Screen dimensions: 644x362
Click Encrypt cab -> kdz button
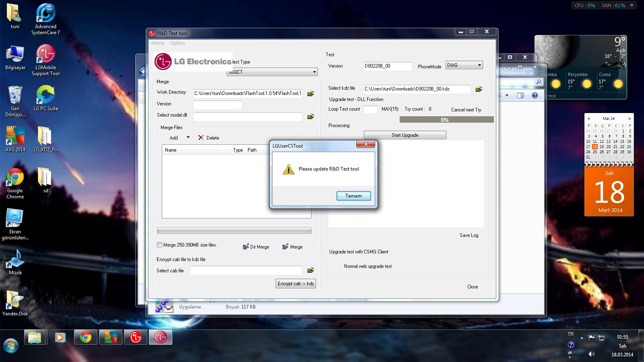[x=296, y=284]
